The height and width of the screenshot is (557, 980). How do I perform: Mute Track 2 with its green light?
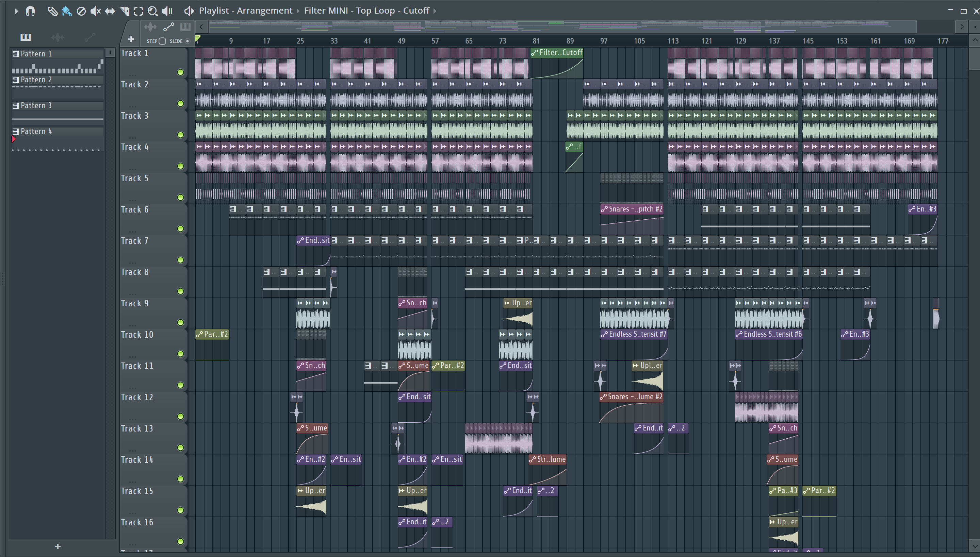pyautogui.click(x=180, y=104)
